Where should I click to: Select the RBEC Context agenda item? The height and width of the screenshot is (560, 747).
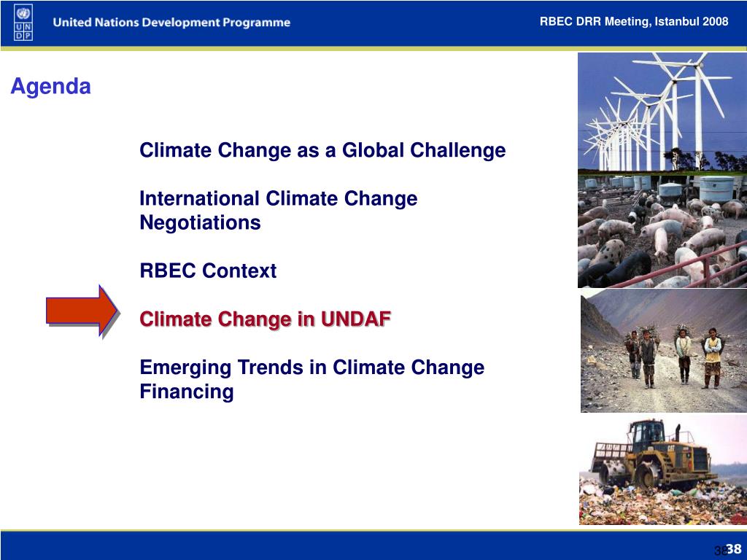pyautogui.click(x=208, y=271)
